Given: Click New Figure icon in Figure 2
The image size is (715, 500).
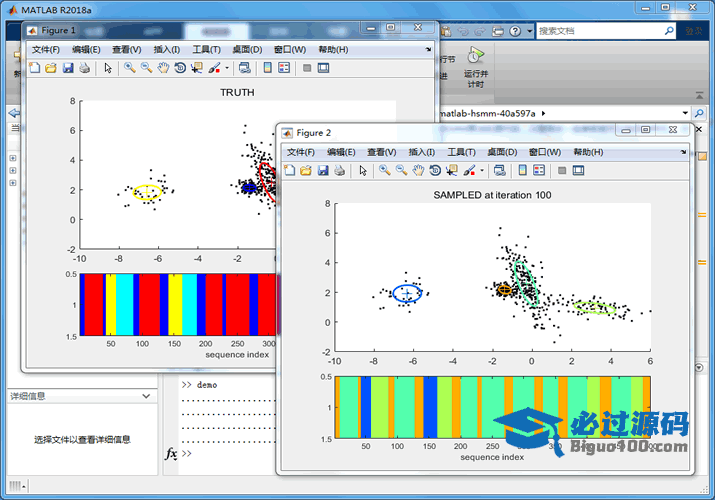Looking at the screenshot, I should tap(289, 170).
